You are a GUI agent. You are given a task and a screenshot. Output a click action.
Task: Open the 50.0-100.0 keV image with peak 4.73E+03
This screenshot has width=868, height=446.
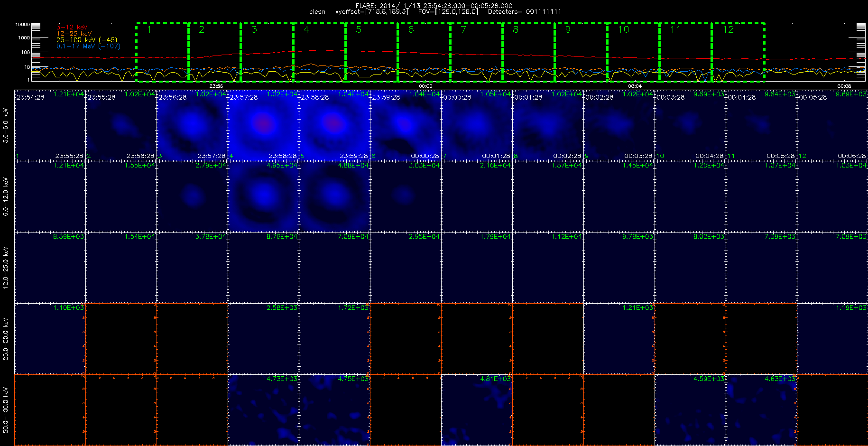click(263, 409)
